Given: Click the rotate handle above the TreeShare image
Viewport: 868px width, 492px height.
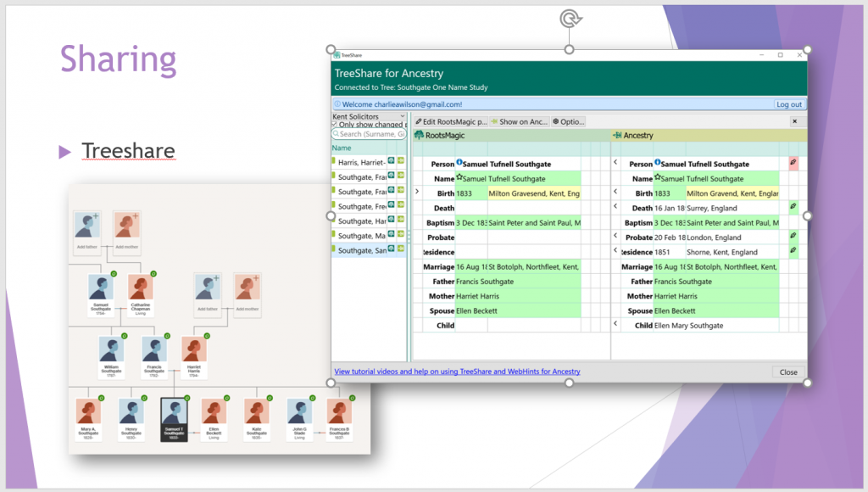Looking at the screenshot, I should tap(569, 18).
